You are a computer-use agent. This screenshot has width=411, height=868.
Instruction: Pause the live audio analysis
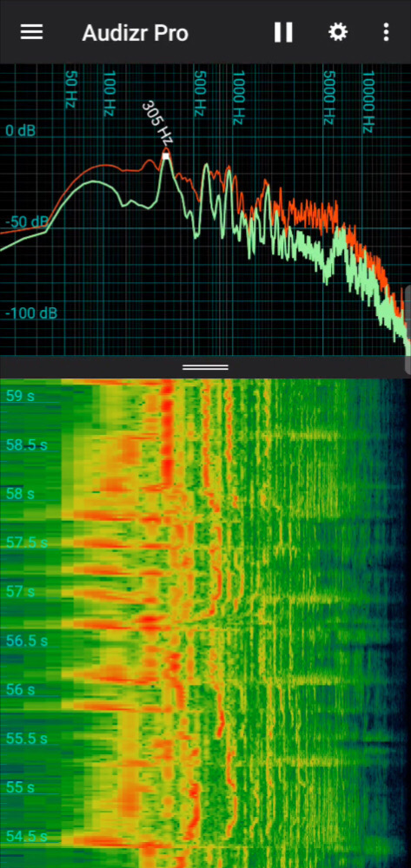[283, 33]
